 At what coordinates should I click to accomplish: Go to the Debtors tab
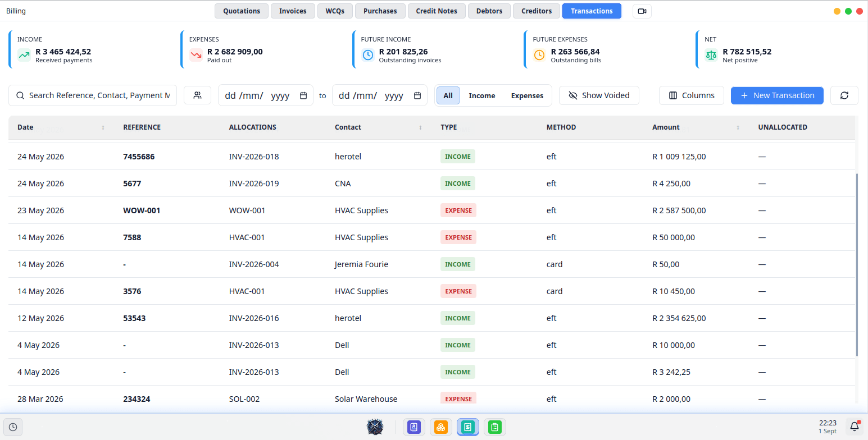[489, 11]
